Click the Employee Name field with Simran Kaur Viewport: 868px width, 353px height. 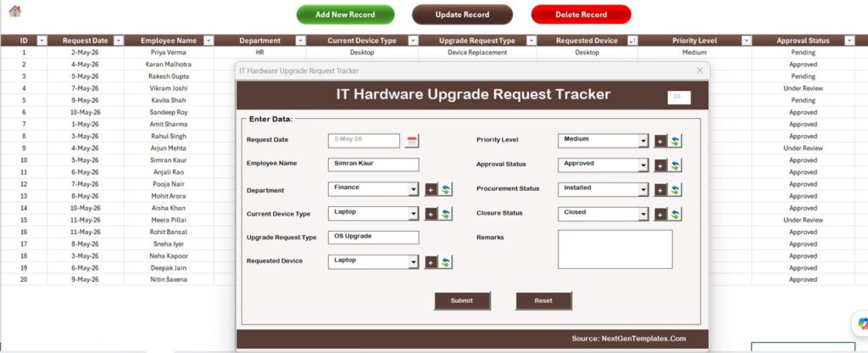[x=374, y=165]
